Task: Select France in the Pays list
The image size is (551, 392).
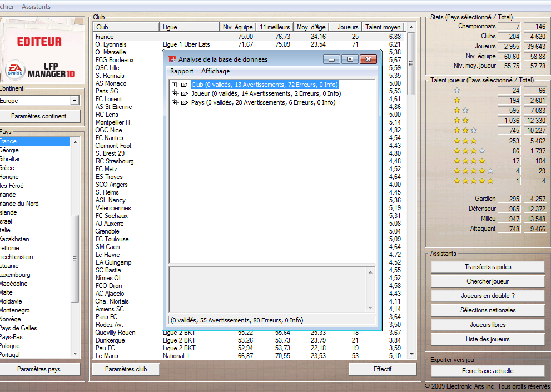Action: [35, 141]
